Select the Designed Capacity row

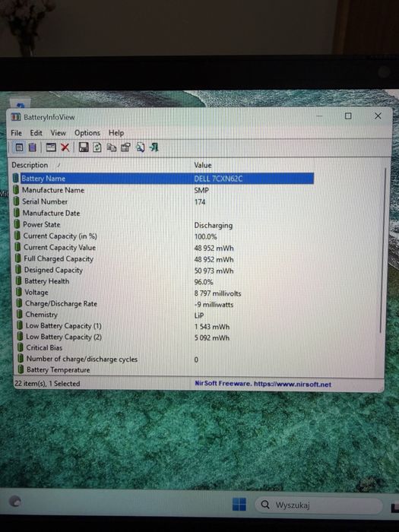click(x=163, y=270)
